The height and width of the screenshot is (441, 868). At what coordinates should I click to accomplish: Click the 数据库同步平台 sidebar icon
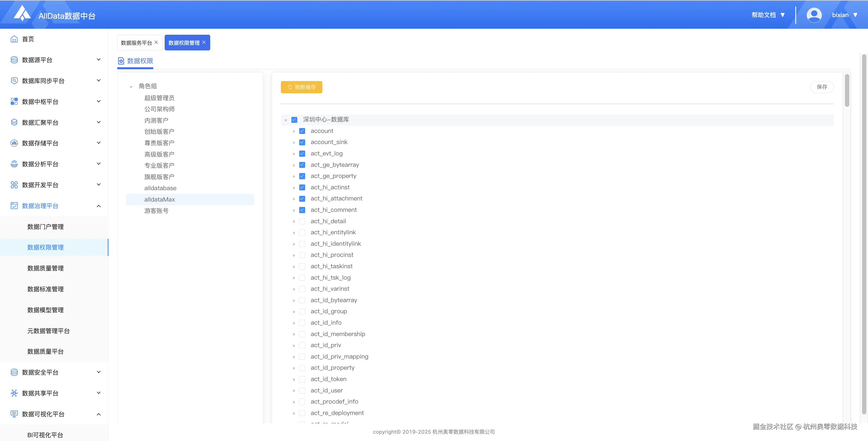14,81
